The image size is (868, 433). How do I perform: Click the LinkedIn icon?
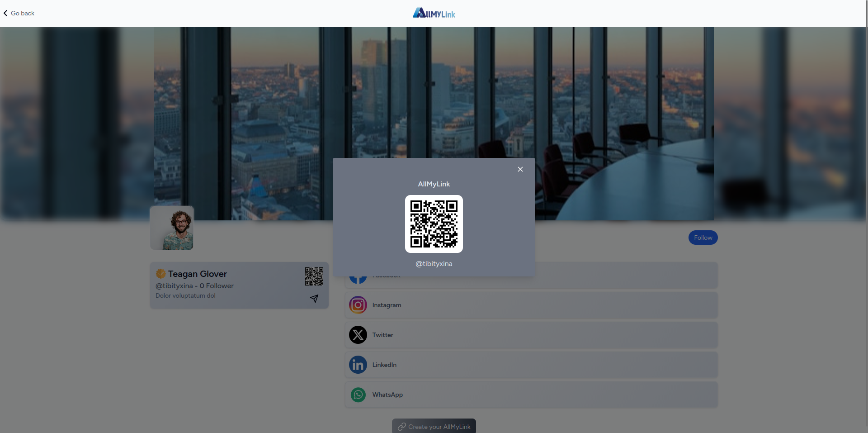click(x=358, y=365)
